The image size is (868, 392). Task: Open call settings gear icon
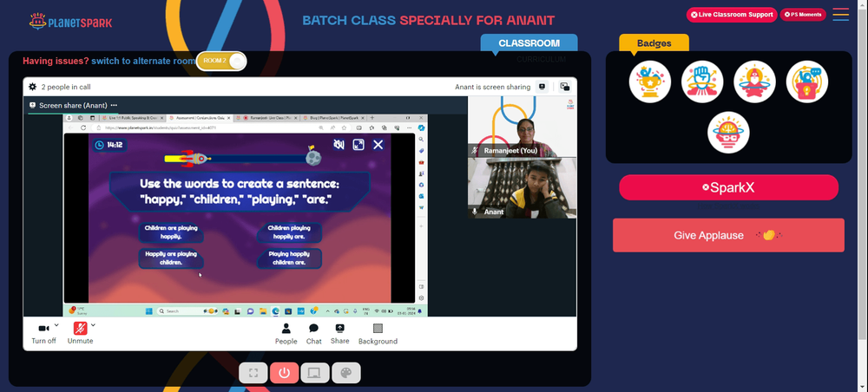tap(33, 87)
